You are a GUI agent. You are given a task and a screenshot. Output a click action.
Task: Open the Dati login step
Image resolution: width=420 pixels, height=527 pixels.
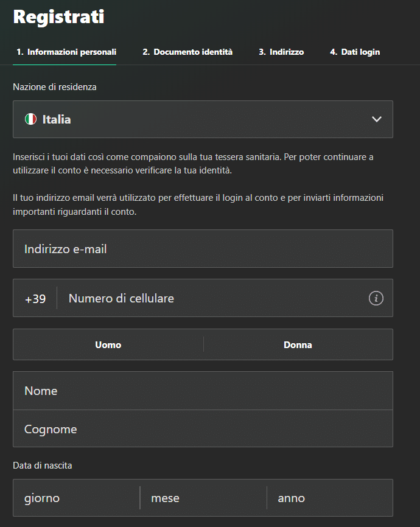click(355, 52)
